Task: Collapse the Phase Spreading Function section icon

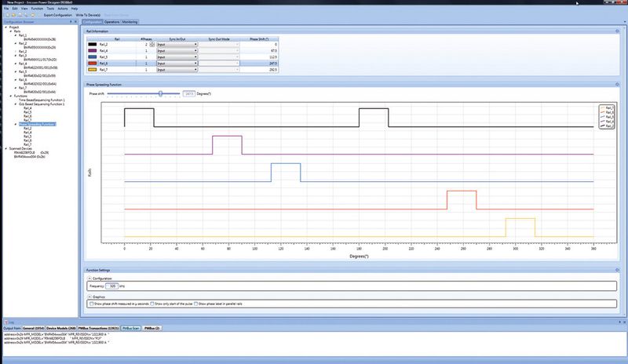Action: coord(617,85)
